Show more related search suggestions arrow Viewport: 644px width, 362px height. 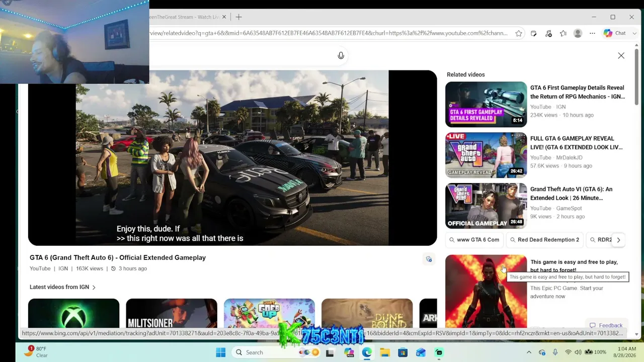(x=618, y=240)
